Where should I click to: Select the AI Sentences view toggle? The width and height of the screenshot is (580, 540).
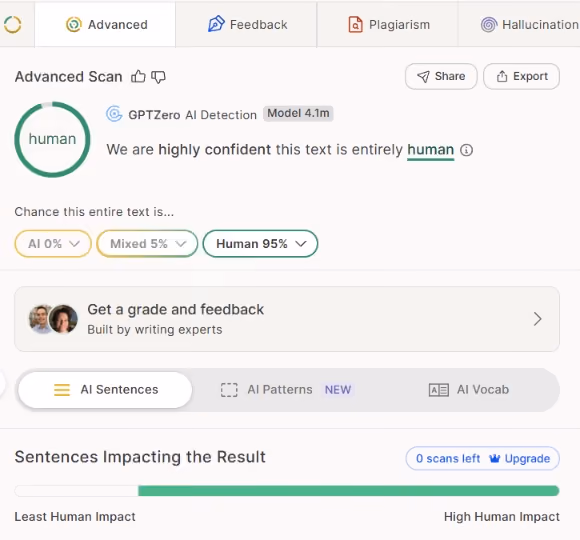point(105,390)
